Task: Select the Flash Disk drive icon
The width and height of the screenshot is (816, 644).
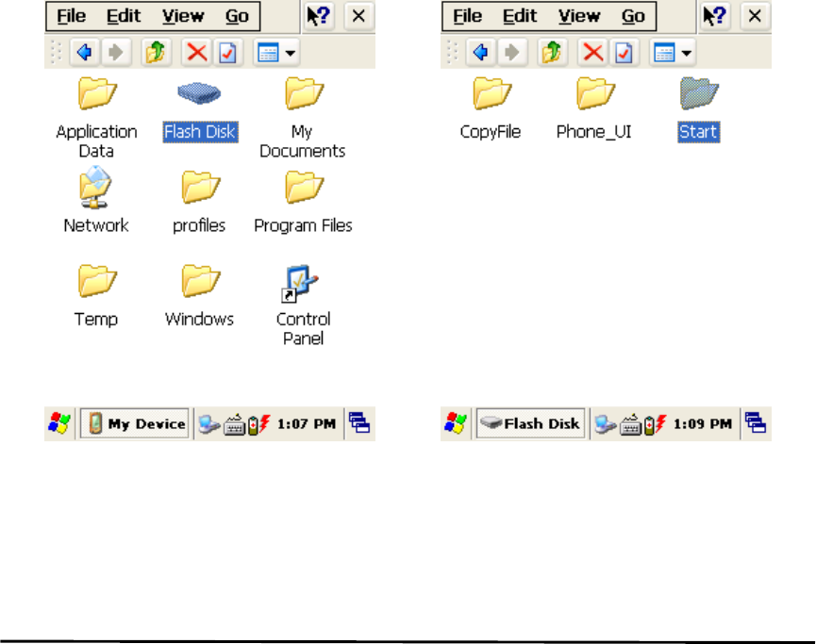Action: point(199,93)
